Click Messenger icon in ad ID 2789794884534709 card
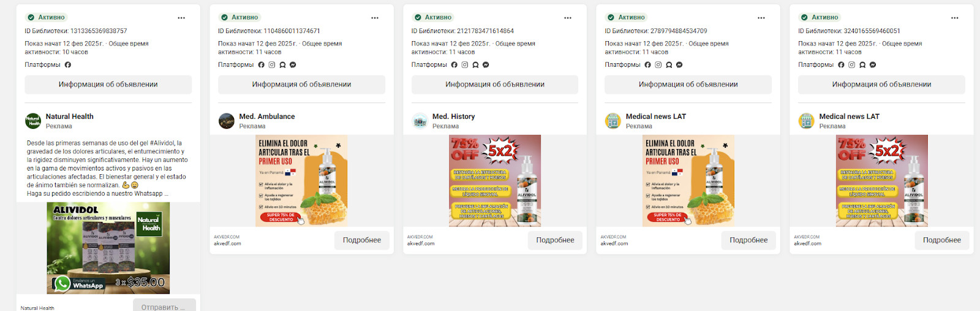This screenshot has width=980, height=311. [x=679, y=64]
